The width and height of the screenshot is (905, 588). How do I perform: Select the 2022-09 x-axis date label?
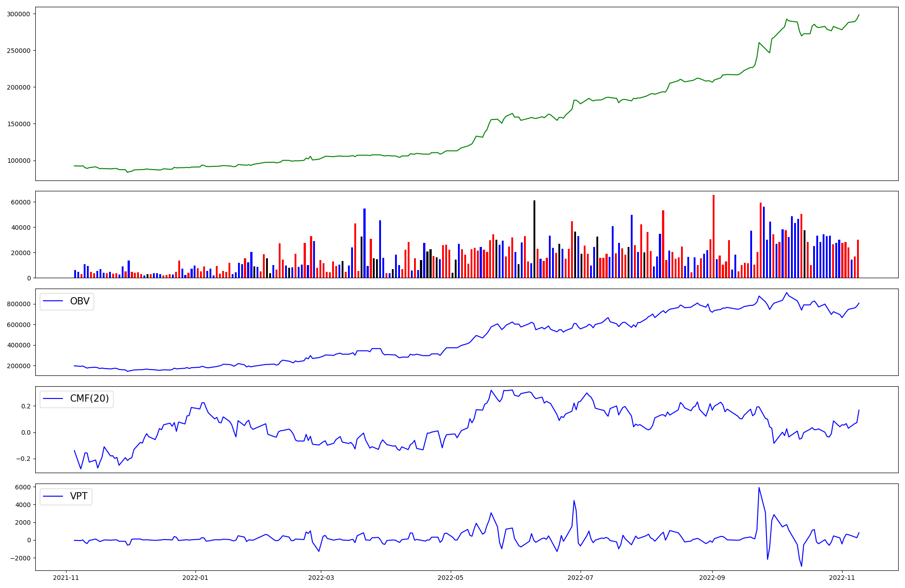click(712, 578)
